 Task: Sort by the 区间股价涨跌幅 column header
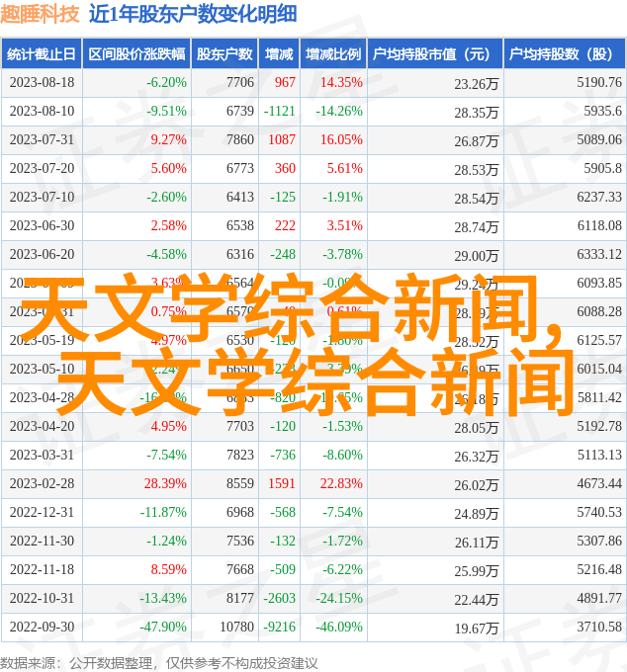tap(136, 54)
